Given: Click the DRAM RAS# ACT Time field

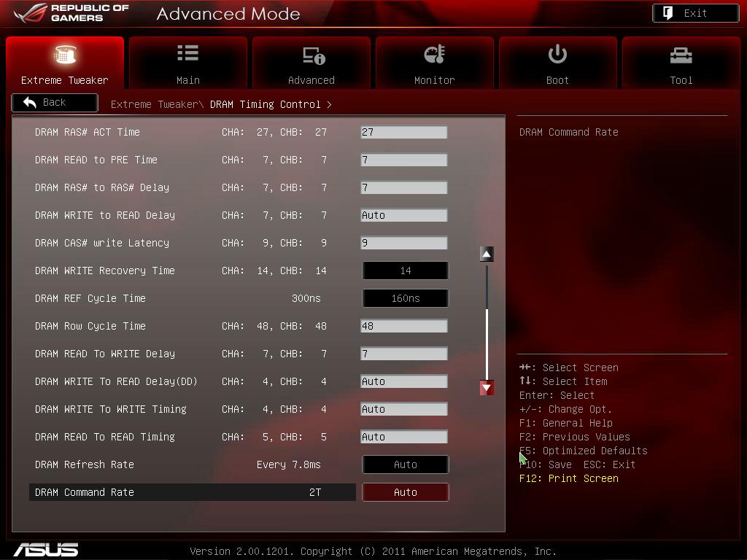Looking at the screenshot, I should pos(404,133).
